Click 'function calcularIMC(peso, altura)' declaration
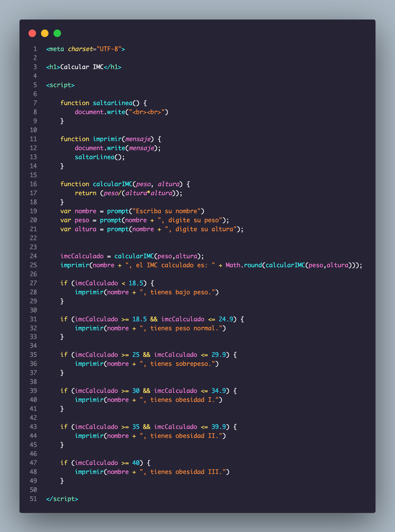The width and height of the screenshot is (395, 532). 125,184
